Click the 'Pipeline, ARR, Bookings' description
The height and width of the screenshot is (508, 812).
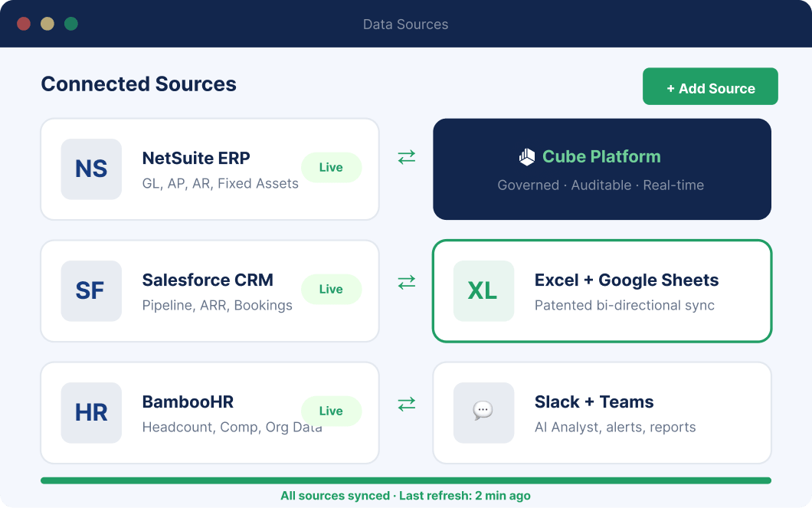[217, 306]
